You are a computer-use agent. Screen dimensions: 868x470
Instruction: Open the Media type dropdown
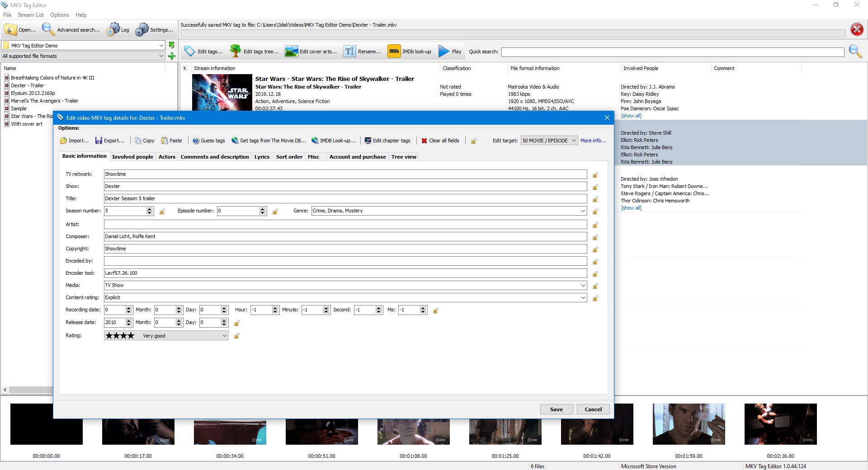point(583,285)
